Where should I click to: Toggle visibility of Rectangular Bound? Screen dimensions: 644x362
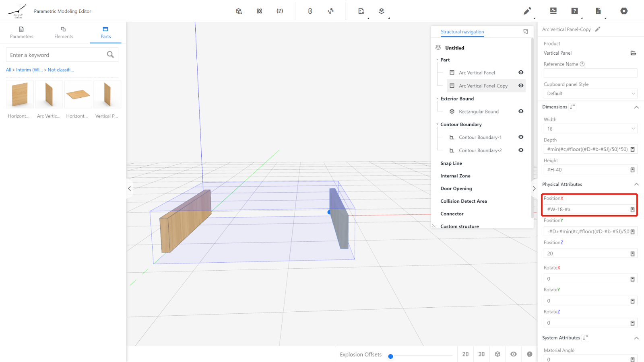pyautogui.click(x=521, y=111)
